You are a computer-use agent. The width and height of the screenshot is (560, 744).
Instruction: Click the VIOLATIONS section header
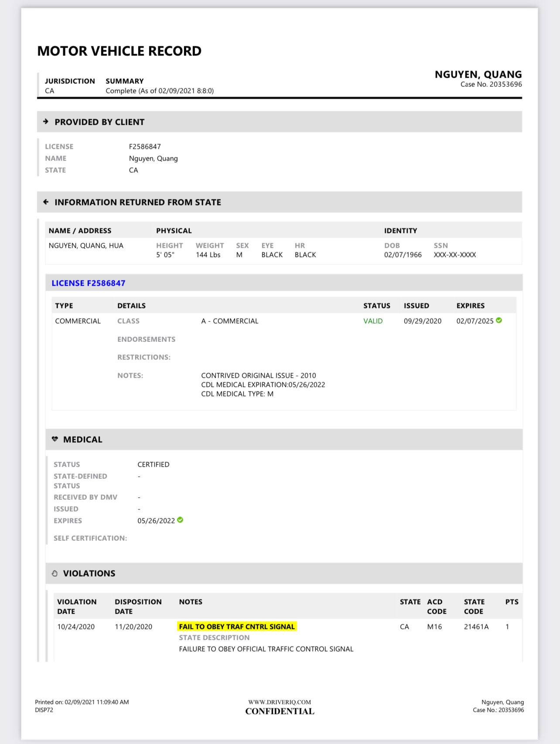pos(284,573)
